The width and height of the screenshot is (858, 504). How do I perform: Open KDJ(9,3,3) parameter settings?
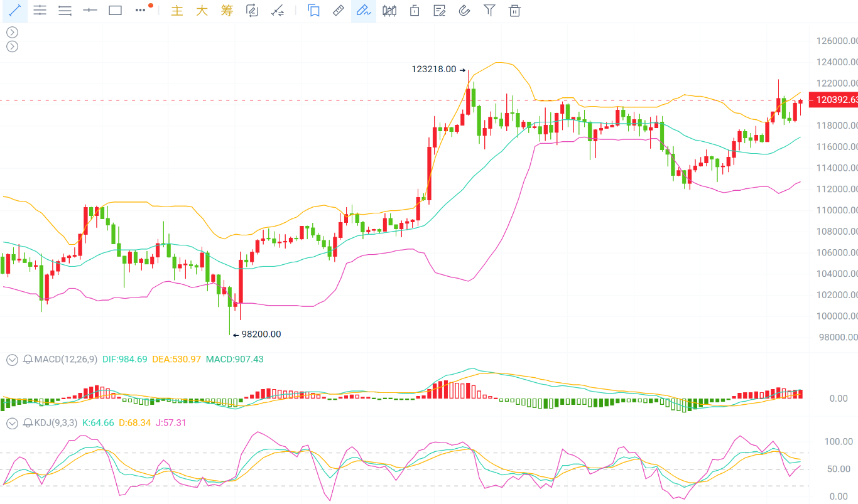[56, 423]
